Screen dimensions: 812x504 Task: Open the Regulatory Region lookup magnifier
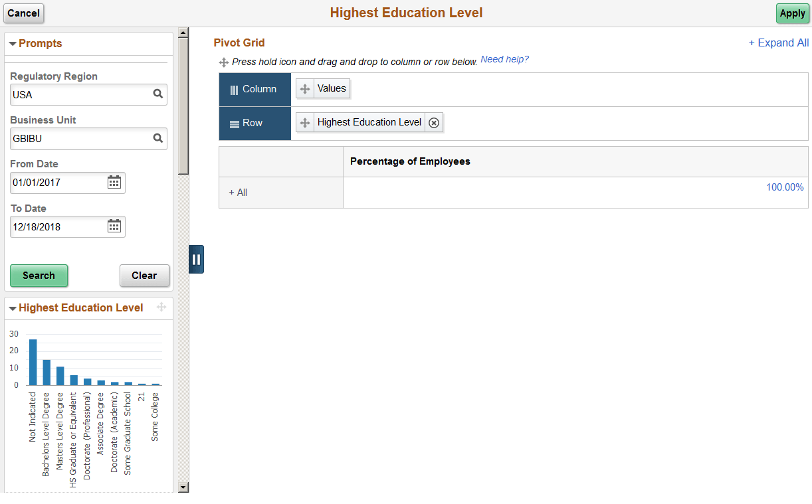pos(158,94)
